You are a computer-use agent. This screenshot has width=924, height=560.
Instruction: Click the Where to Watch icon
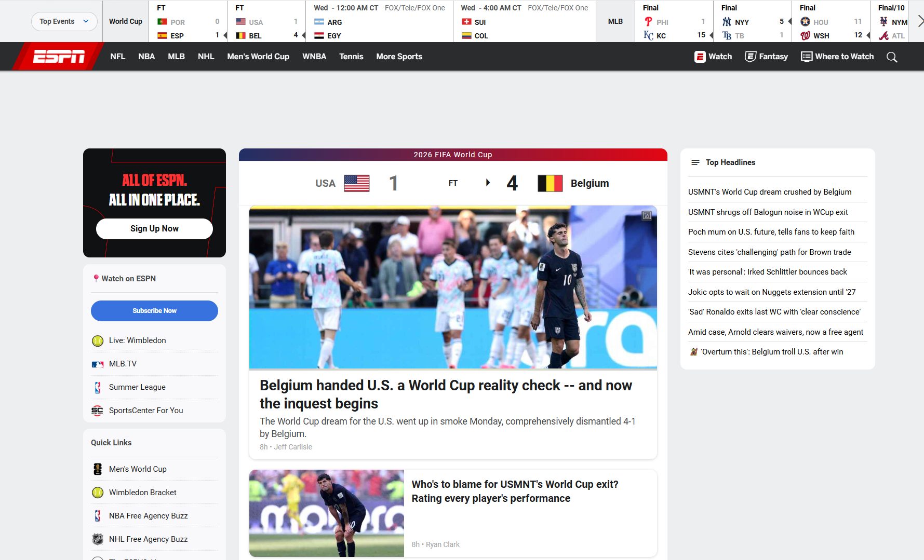(x=806, y=57)
